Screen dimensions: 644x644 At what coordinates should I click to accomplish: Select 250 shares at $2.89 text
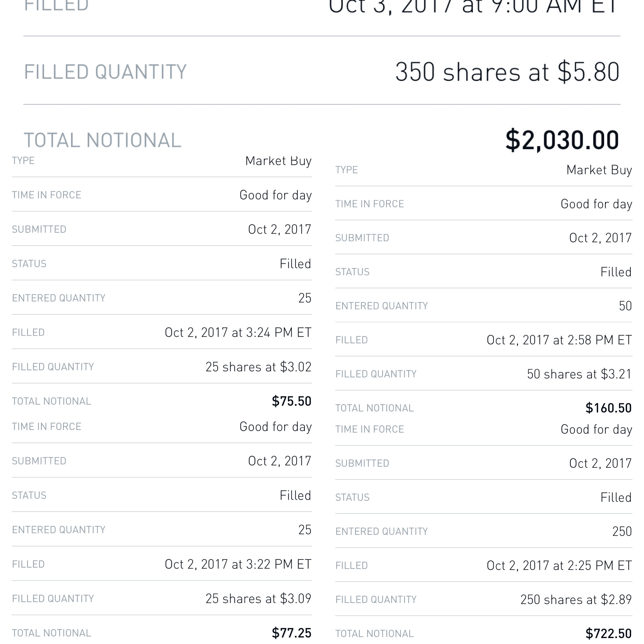tap(576, 600)
